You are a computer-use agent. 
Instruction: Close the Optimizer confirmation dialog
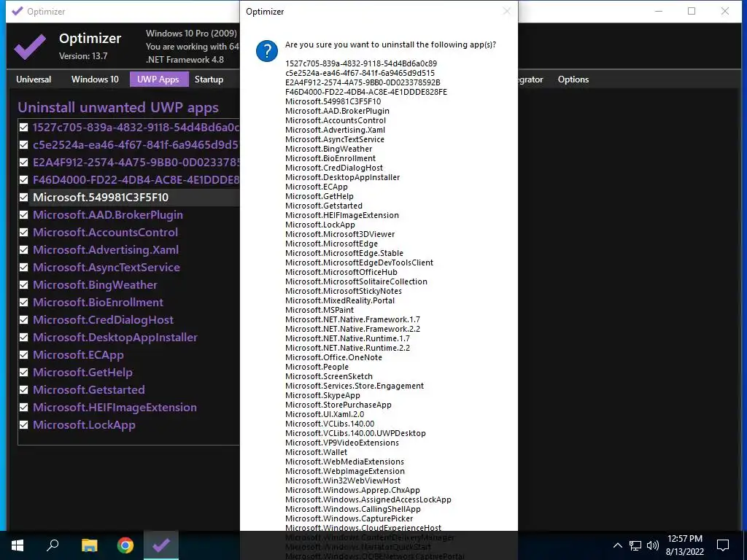tap(507, 11)
